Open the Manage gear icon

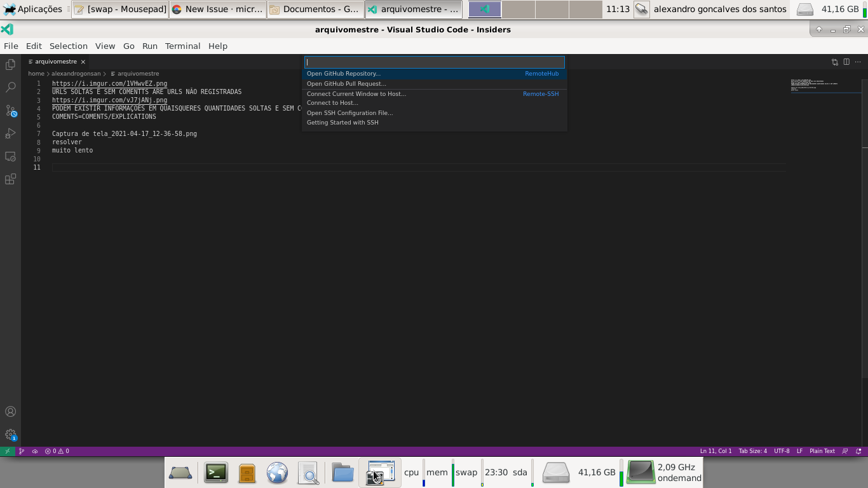tap(10, 435)
